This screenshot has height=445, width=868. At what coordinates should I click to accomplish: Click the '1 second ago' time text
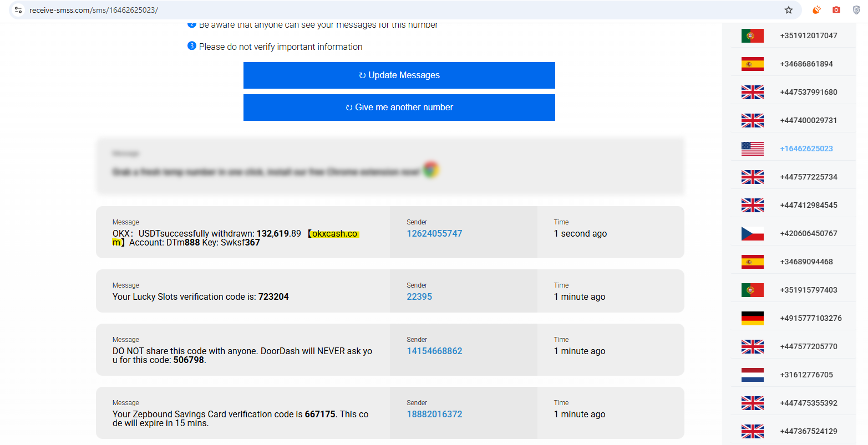click(580, 234)
